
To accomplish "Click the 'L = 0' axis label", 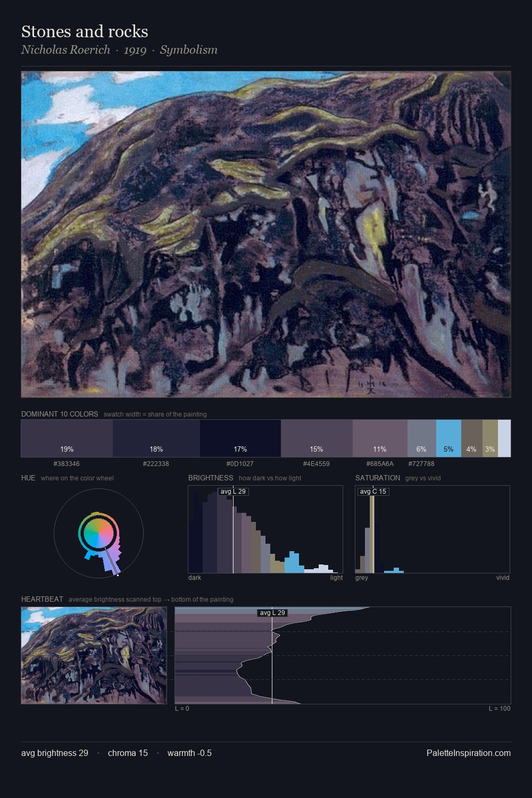I will (182, 709).
